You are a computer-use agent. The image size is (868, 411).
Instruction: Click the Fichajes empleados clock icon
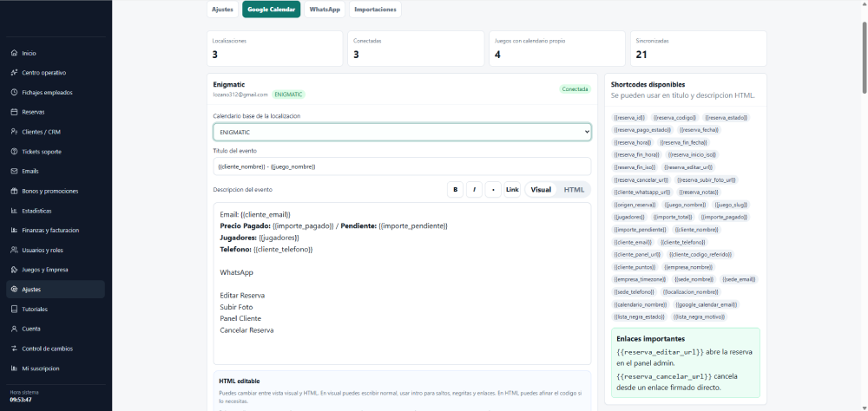coord(15,93)
